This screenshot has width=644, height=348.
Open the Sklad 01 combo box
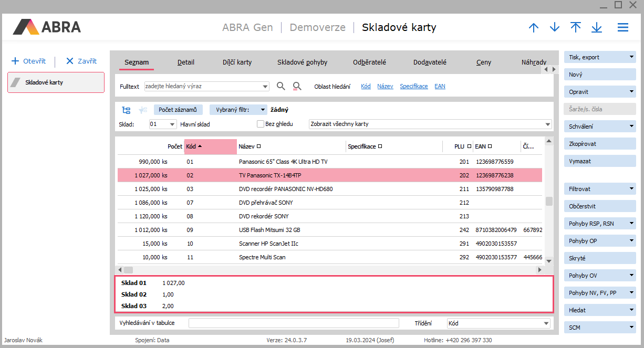coord(172,124)
